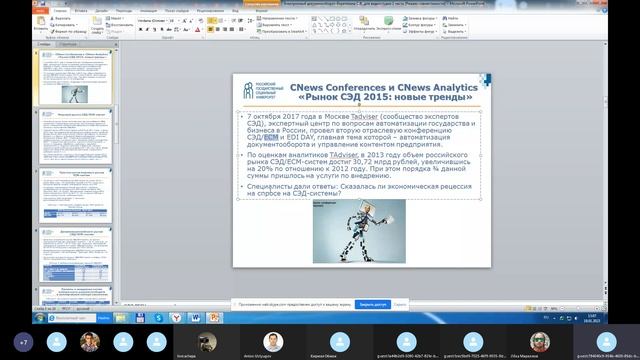Switch to the Transitions (Переходы) tab

[124, 11]
